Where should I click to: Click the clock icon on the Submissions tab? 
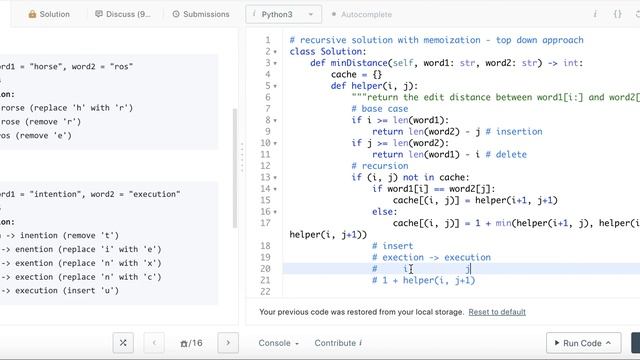coord(176,14)
